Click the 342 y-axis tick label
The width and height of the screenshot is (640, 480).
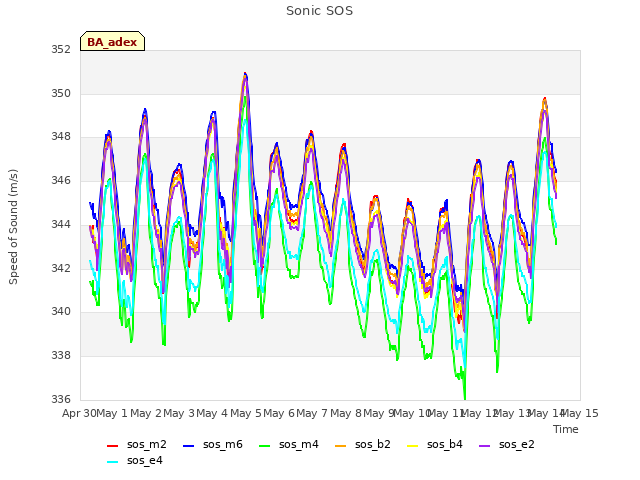(60, 268)
